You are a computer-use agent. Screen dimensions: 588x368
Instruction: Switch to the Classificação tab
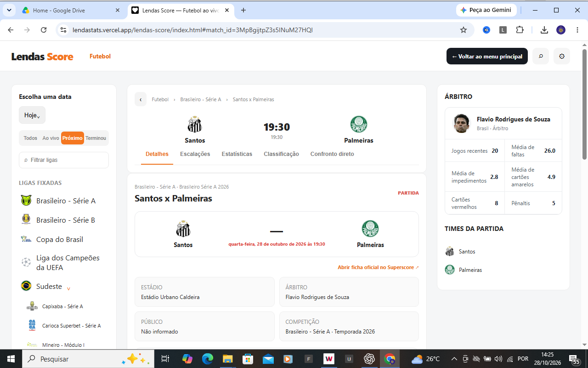click(281, 154)
